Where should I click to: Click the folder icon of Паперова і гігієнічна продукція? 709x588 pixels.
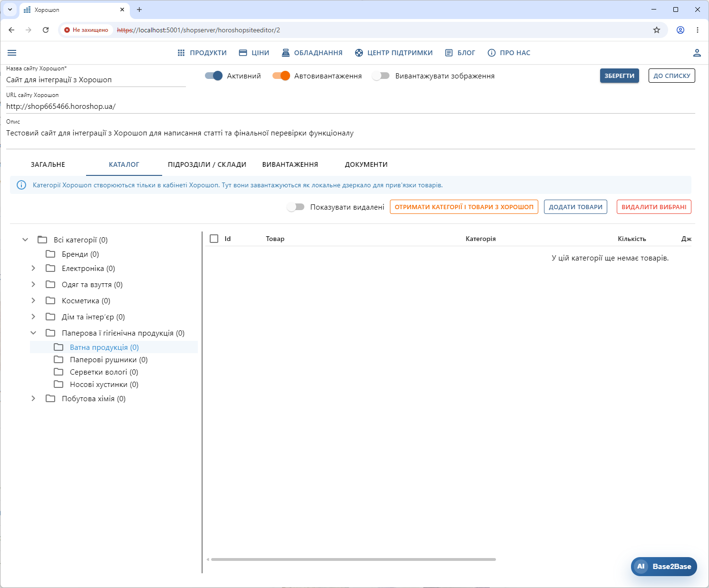tap(50, 333)
